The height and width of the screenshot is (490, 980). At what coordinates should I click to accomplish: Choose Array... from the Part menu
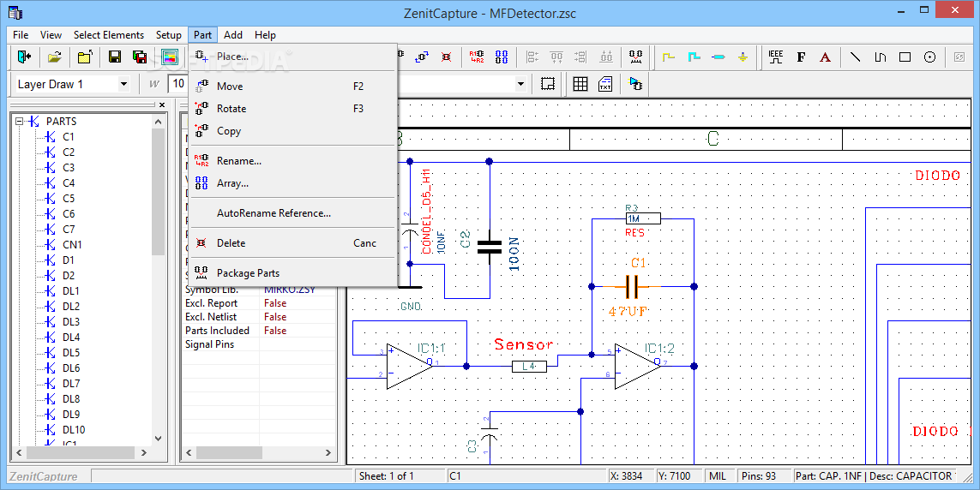pyautogui.click(x=292, y=183)
